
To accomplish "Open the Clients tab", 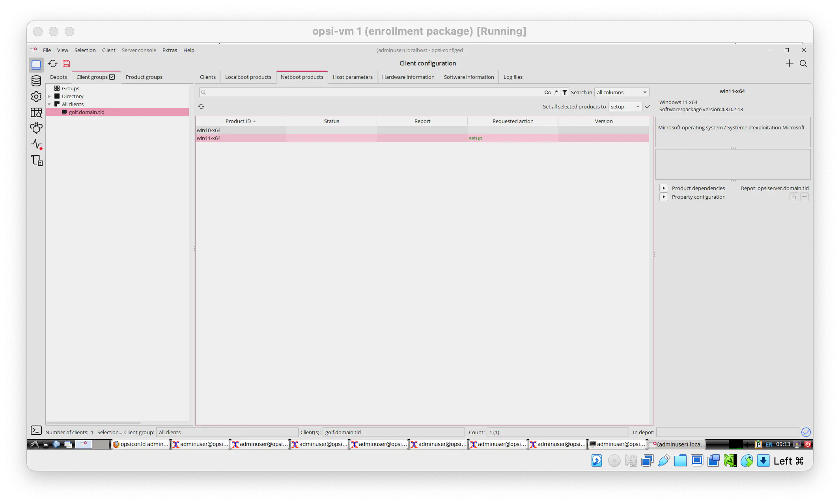I will [x=207, y=77].
